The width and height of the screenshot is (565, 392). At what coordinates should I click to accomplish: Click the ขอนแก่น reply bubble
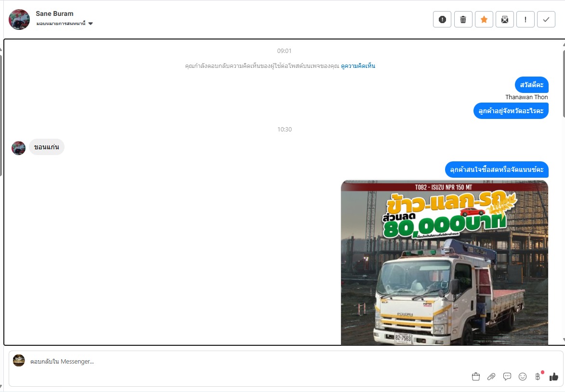click(47, 147)
